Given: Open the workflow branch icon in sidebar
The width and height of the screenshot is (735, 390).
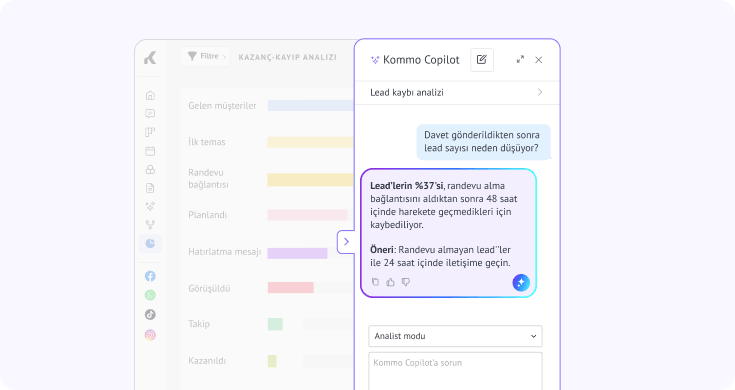Looking at the screenshot, I should coord(150,225).
